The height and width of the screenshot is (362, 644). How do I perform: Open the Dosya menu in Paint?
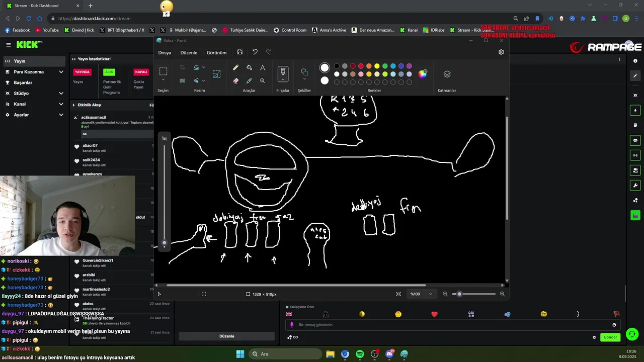point(165,52)
